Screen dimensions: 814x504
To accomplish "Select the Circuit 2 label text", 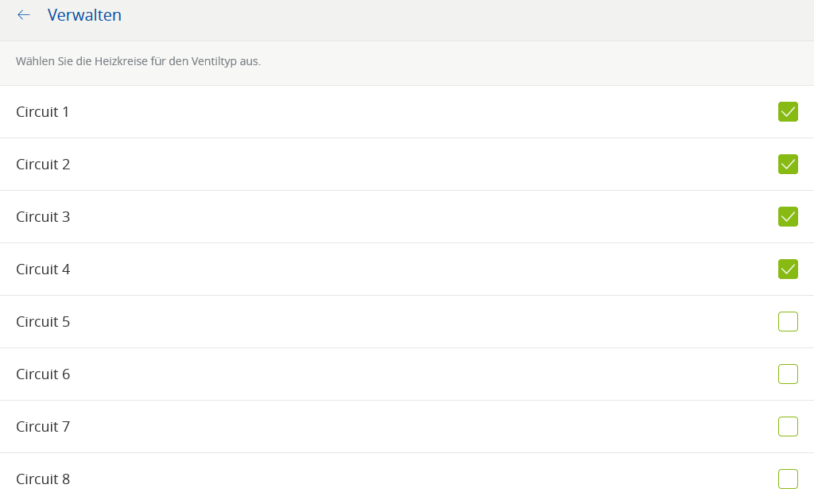I will [43, 165].
